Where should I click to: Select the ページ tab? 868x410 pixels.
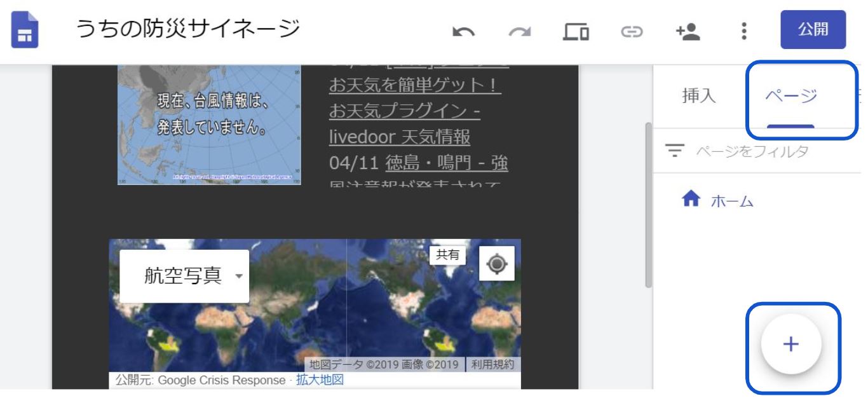791,96
